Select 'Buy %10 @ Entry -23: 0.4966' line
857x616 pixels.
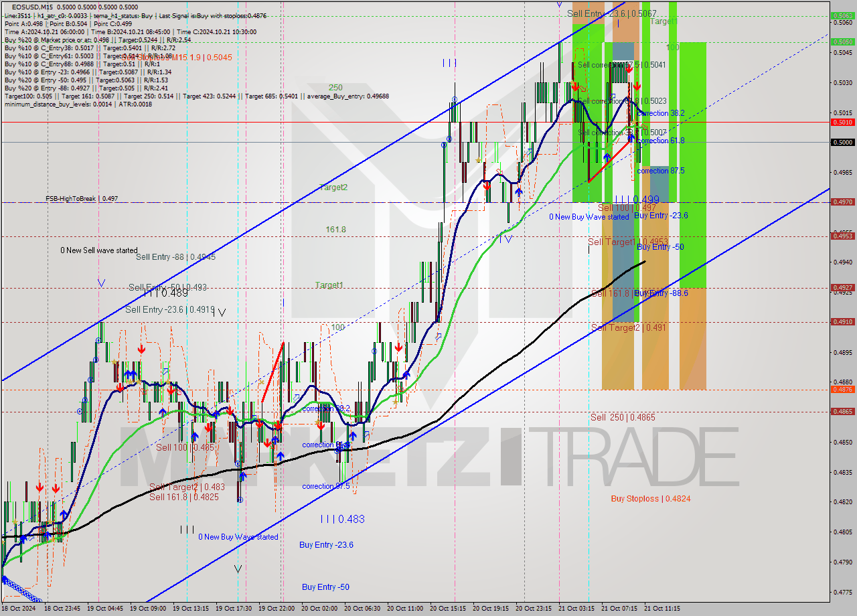click(88, 72)
